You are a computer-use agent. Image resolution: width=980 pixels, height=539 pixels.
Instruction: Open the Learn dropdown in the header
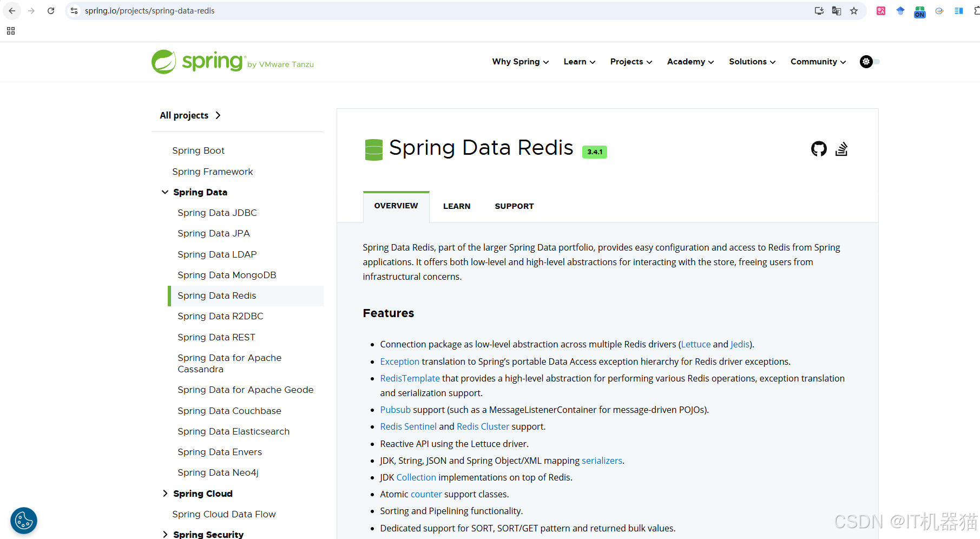coord(580,62)
